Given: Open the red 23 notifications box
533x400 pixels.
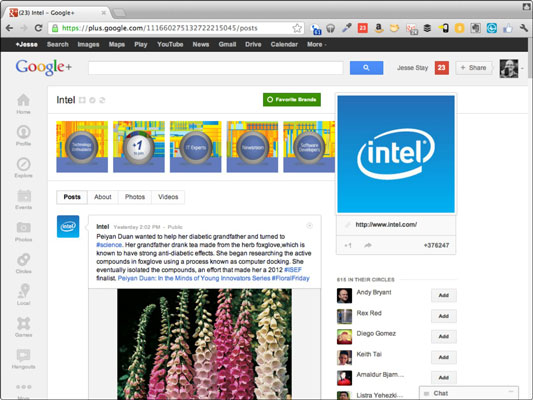Looking at the screenshot, I should pyautogui.click(x=442, y=68).
